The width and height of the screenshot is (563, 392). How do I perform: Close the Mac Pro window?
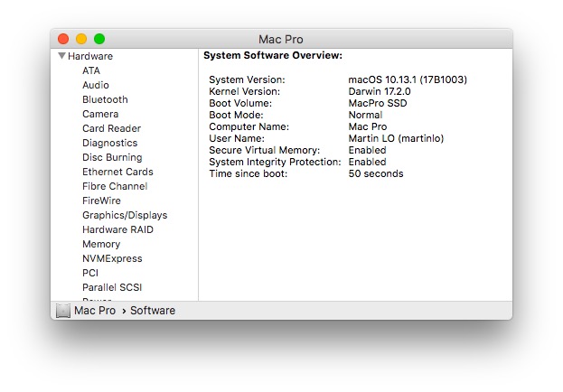(x=63, y=39)
